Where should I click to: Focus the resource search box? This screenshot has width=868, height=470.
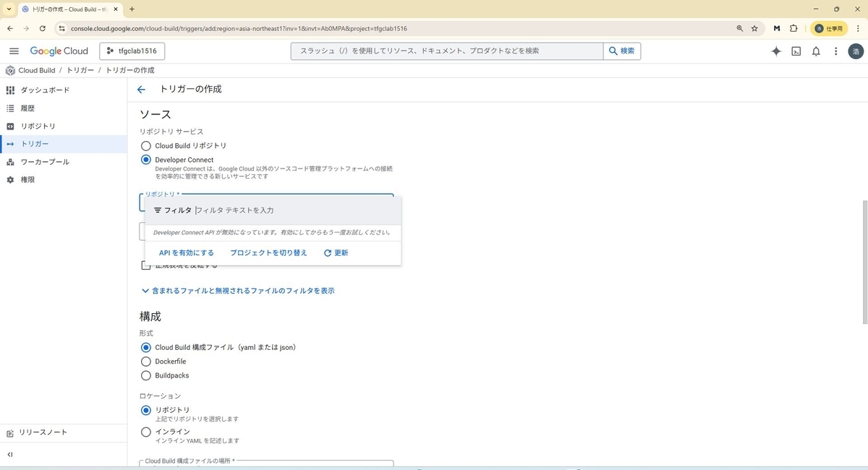click(x=447, y=51)
